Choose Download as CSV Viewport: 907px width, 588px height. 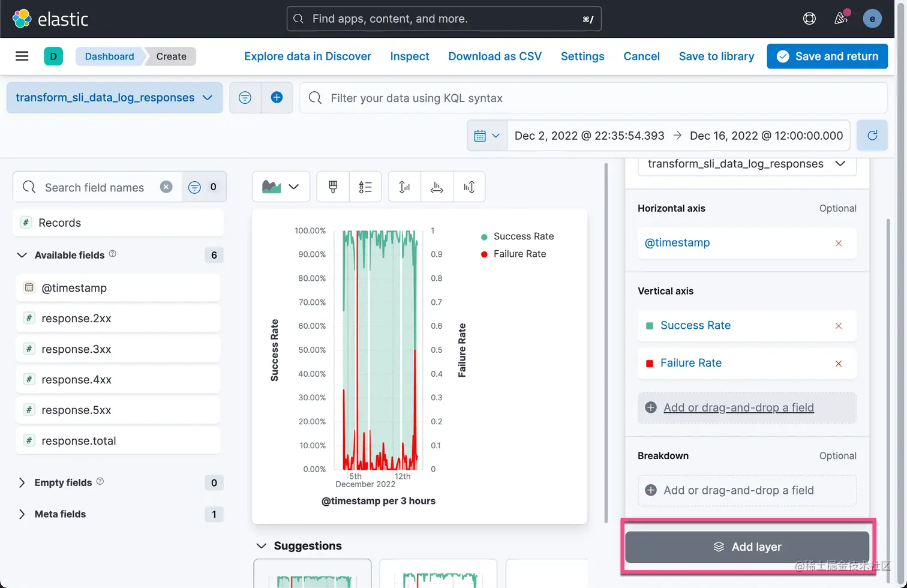point(495,56)
